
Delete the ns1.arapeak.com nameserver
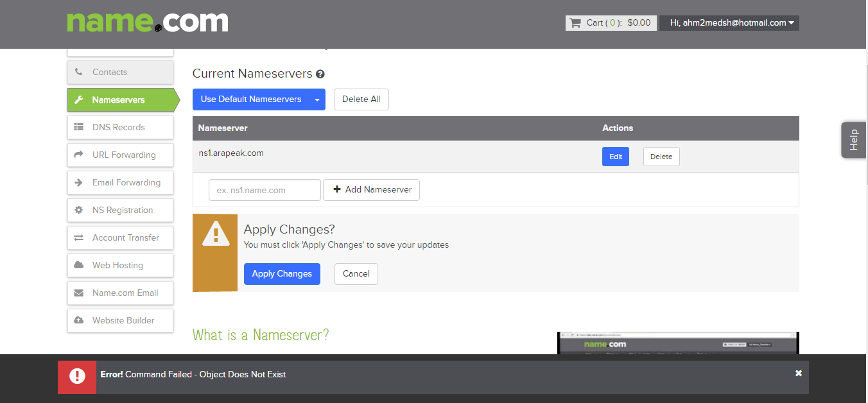click(x=661, y=157)
